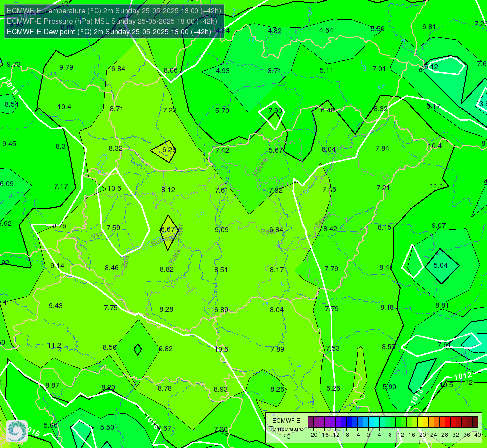The image size is (487, 448).
Task: Click the dark red 40°C legend swatch
Action: pos(475,422)
